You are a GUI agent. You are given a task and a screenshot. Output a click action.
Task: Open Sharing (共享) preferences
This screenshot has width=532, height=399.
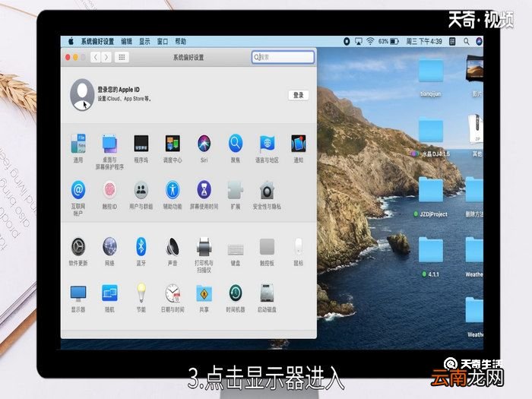(x=204, y=293)
